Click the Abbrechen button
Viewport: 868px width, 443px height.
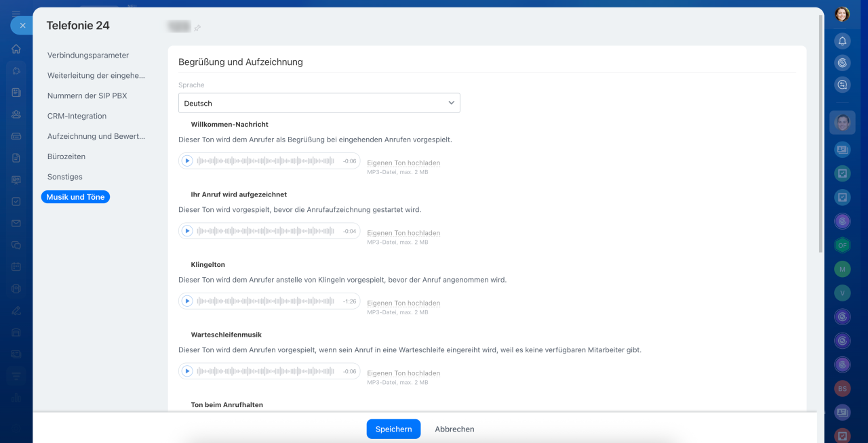point(454,429)
